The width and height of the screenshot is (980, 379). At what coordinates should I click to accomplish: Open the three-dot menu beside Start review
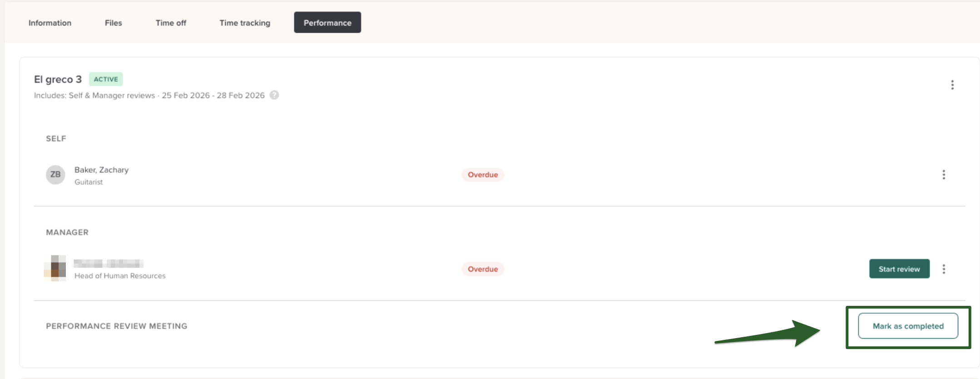(x=944, y=269)
